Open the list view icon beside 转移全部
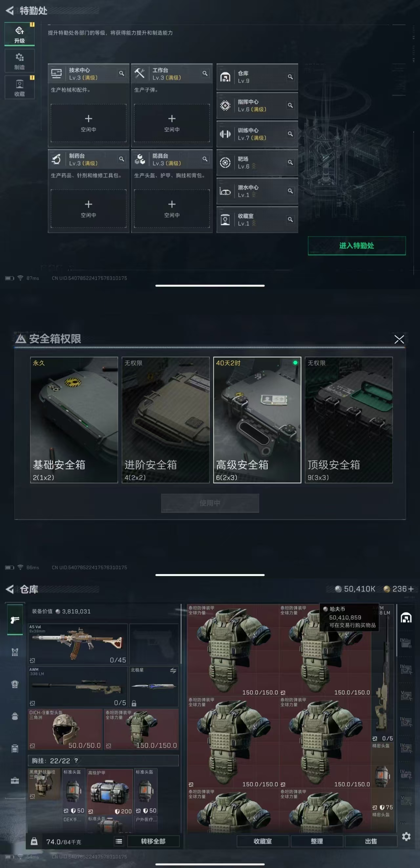420x868 pixels. [x=119, y=841]
